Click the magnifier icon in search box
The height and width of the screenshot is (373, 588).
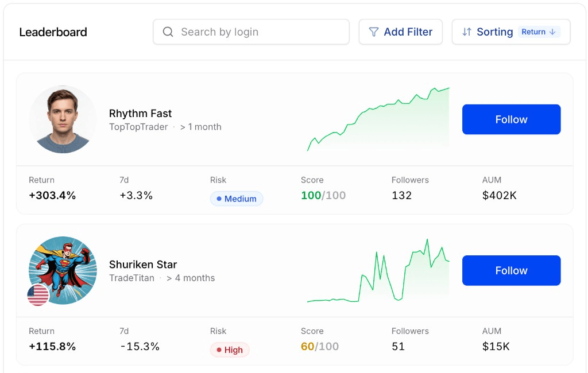(x=168, y=32)
